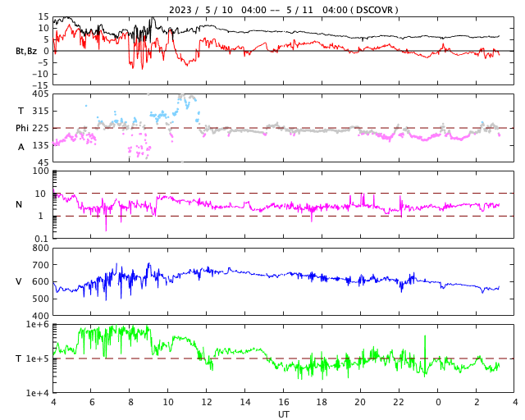The height and width of the screenshot is (420, 525).
Task: Click the -10 tick on the Bt,Bz axis
Action: point(40,74)
